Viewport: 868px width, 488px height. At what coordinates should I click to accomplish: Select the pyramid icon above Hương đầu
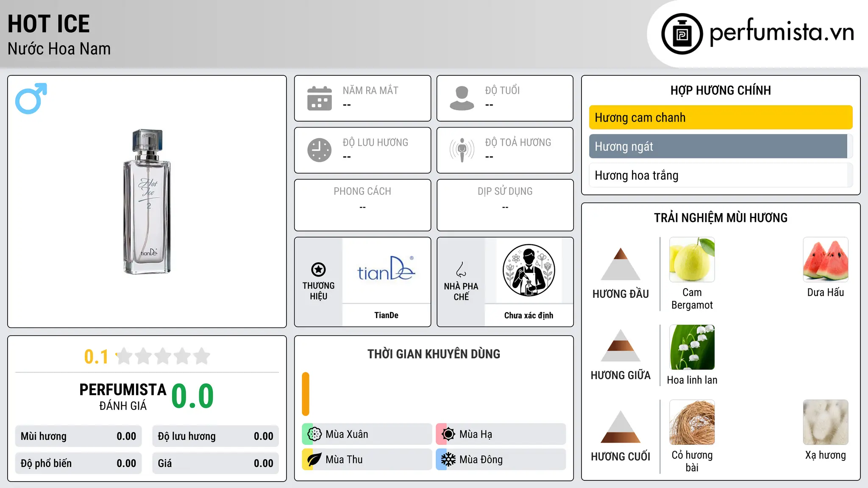pos(620,264)
